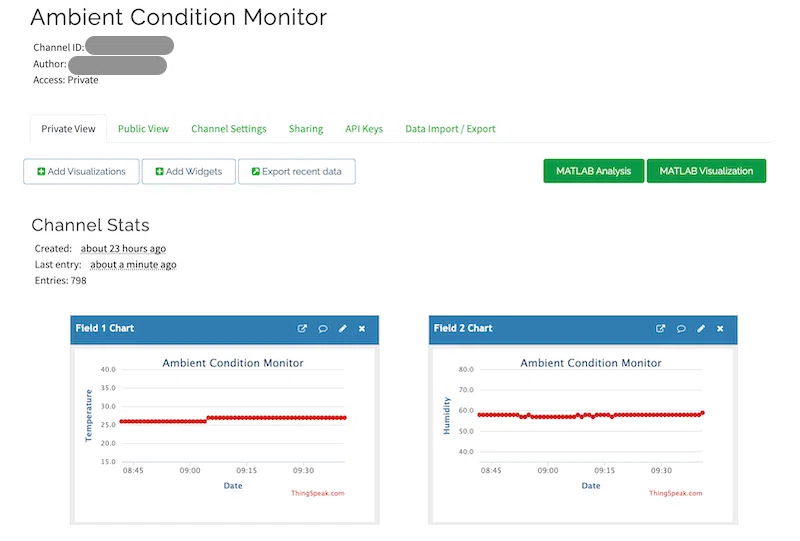Open MATLAB Analysis

pyautogui.click(x=593, y=171)
